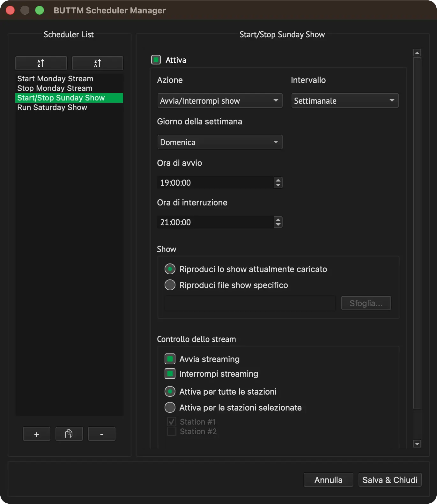
Task: Click the scroll up arrow of settings panel
Action: (x=417, y=53)
